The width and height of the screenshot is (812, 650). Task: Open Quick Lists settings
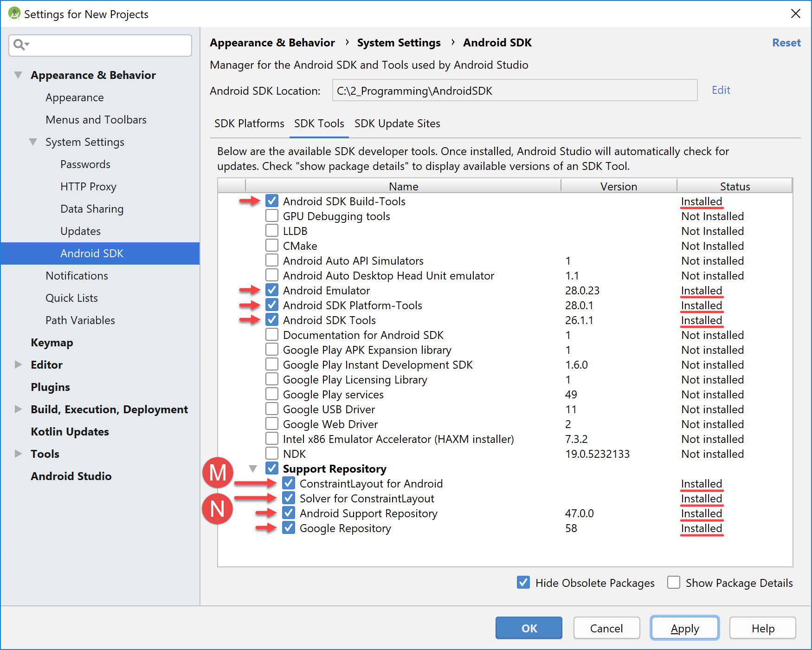[71, 298]
